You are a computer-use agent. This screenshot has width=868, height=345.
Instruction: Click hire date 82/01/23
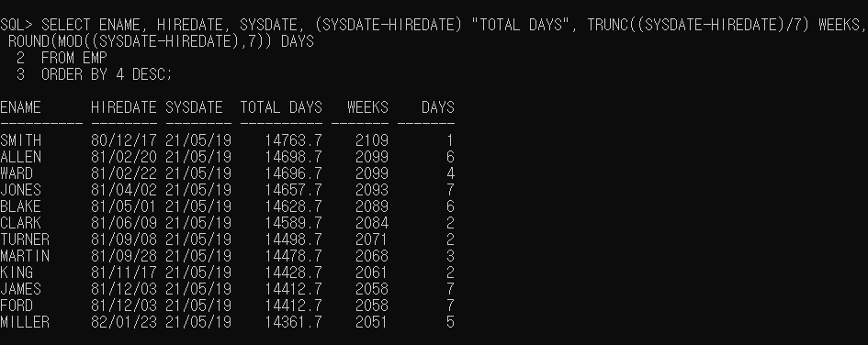pyautogui.click(x=124, y=322)
